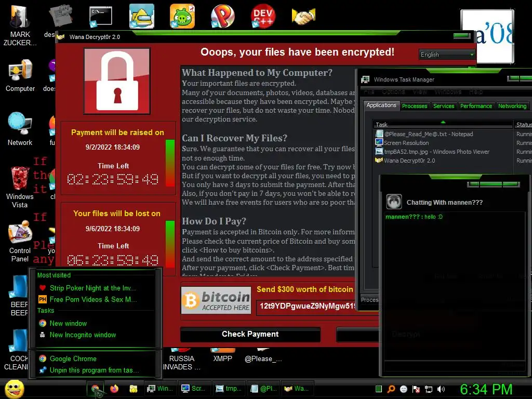Open the English language dropdown

click(446, 54)
